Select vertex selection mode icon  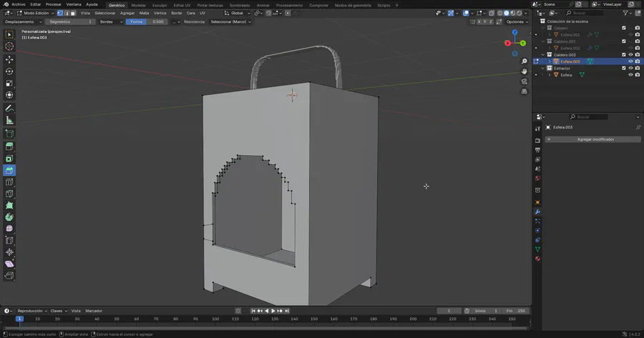pos(62,13)
